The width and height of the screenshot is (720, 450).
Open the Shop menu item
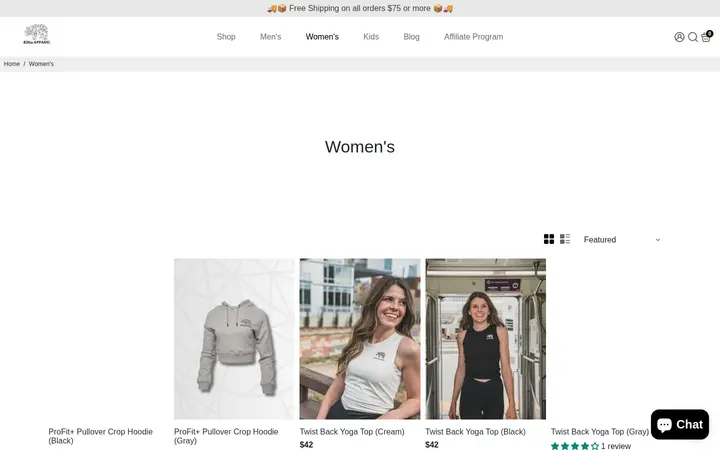[x=226, y=37]
